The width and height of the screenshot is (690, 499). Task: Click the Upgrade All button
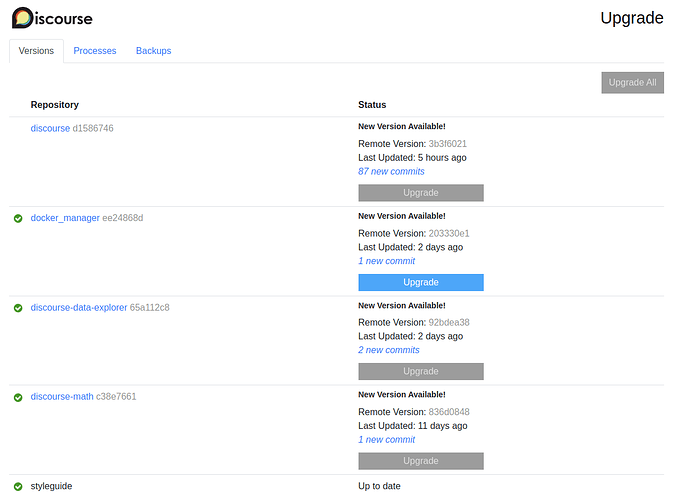pyautogui.click(x=632, y=83)
